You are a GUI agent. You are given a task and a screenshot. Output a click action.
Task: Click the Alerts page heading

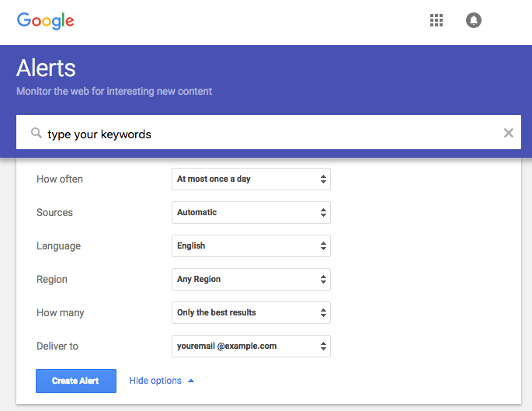click(x=46, y=68)
